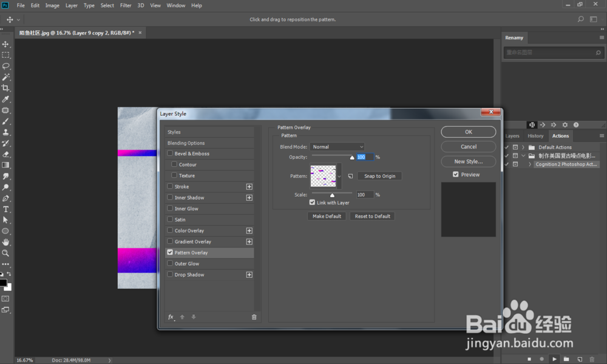This screenshot has height=364, width=607.
Task: Open Renamy help question-mark icon
Action: coord(576,125)
